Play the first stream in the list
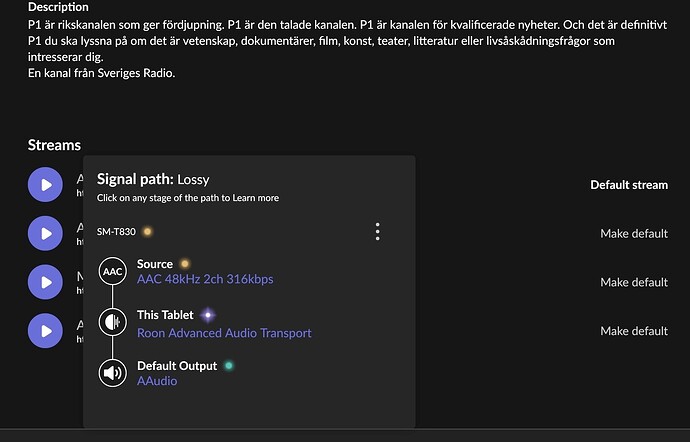The image size is (690, 442). [x=44, y=185]
